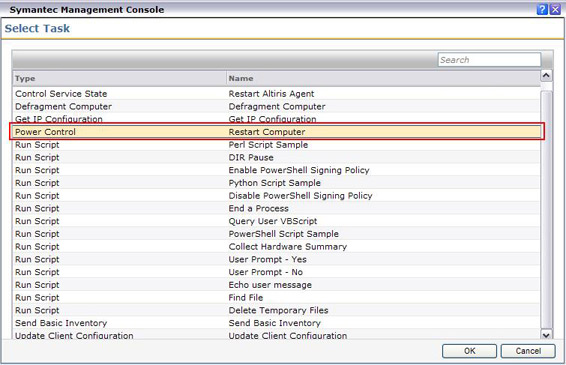Select Defragment Computer in Name column
The height and width of the screenshot is (365, 566).
tap(277, 107)
